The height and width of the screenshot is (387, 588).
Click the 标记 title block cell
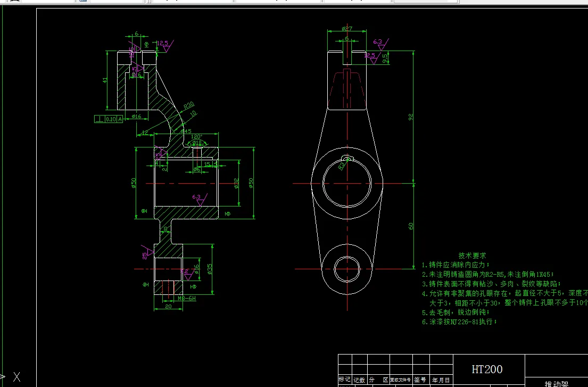tap(345, 380)
